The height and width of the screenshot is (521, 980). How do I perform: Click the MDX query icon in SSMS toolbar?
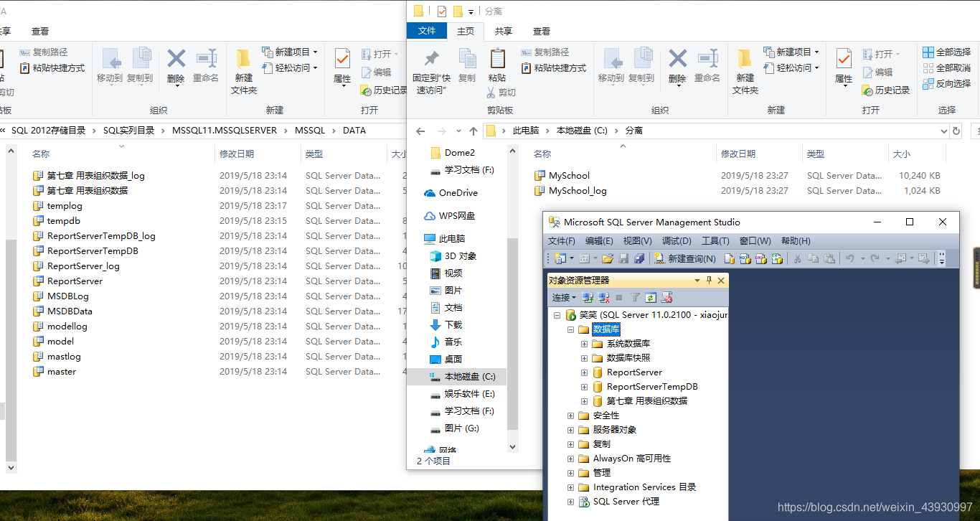745,258
